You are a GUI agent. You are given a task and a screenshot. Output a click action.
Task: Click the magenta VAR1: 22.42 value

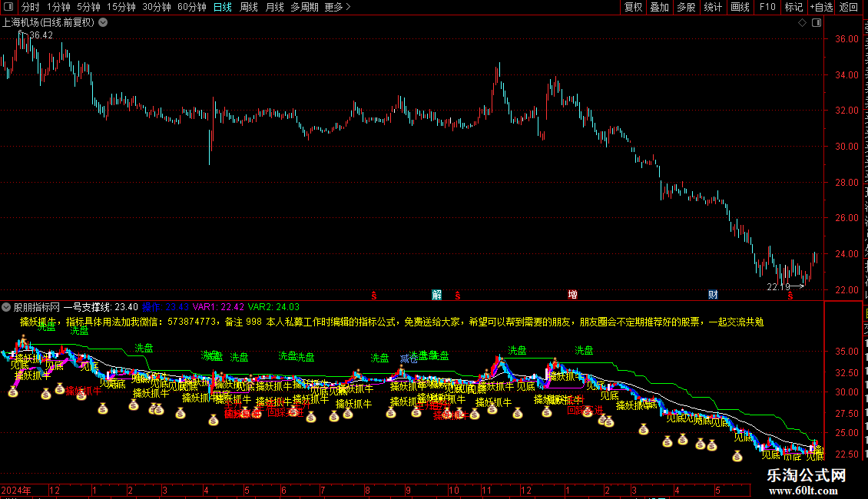218,307
